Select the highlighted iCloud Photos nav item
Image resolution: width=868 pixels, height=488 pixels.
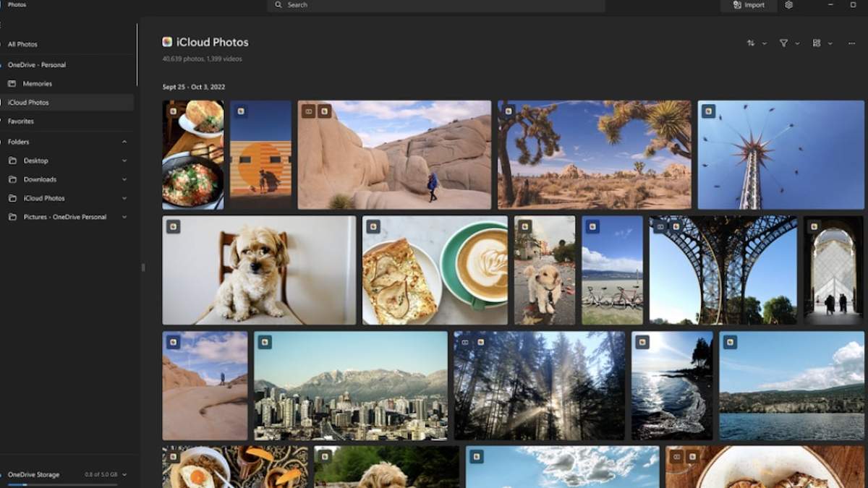67,103
